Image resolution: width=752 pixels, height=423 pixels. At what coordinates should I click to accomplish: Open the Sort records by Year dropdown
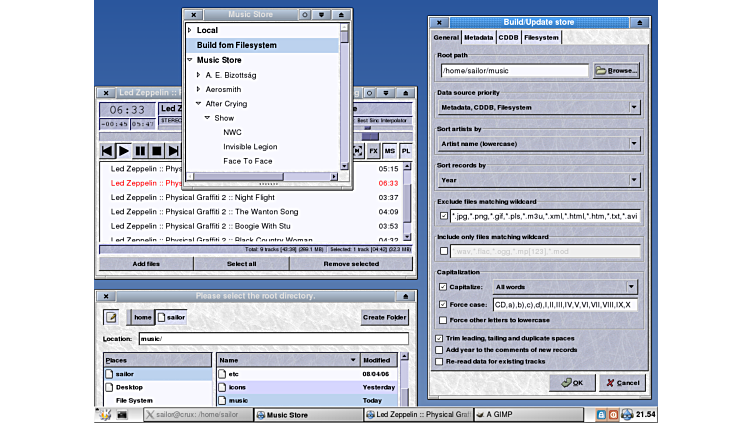tap(539, 180)
